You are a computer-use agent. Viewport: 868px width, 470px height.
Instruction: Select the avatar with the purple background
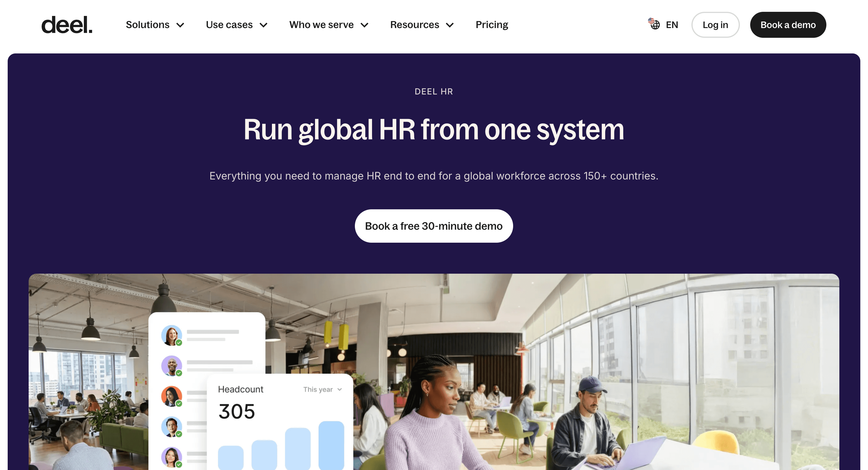(x=172, y=366)
